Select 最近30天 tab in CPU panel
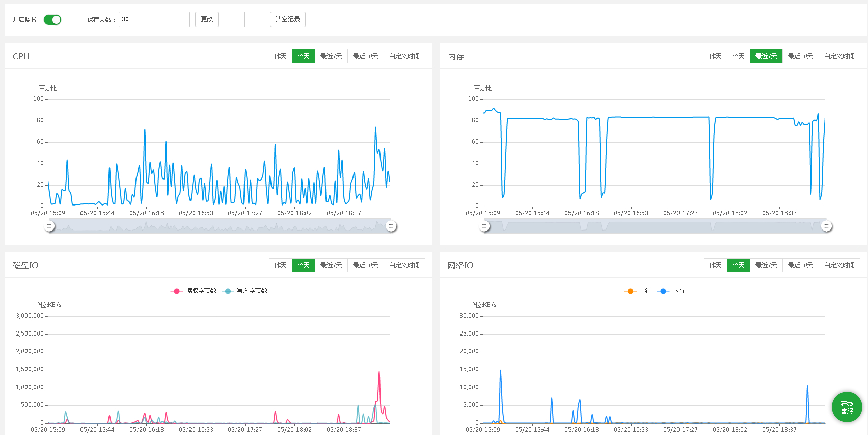 click(366, 56)
